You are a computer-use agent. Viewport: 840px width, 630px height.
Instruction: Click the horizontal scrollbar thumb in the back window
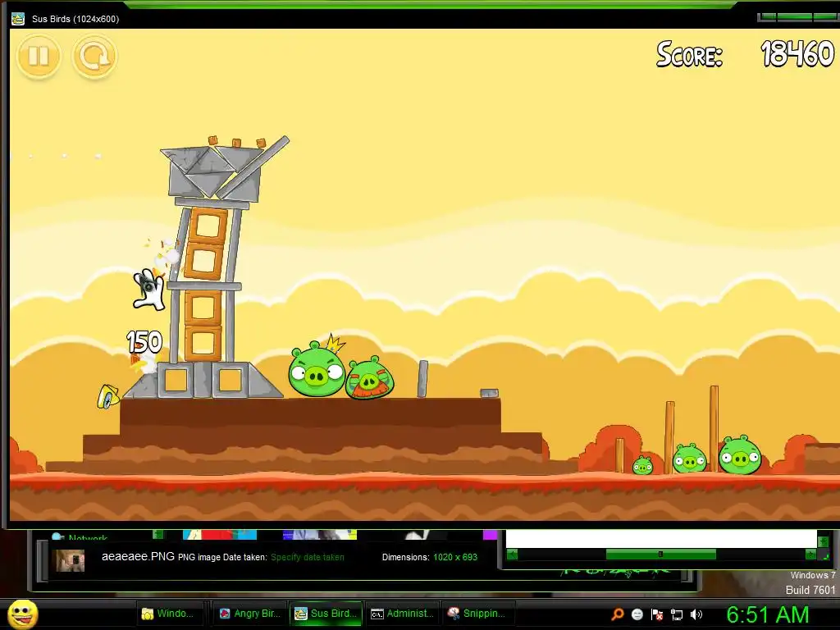[660, 555]
